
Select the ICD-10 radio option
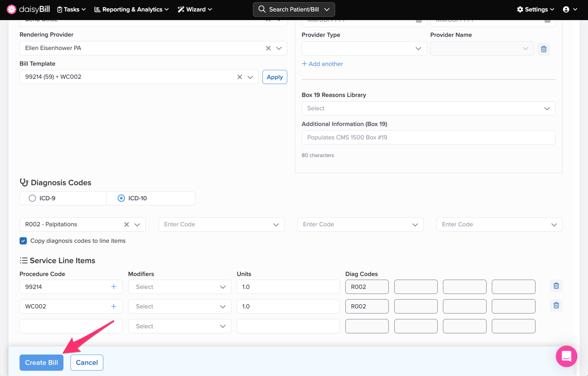121,198
